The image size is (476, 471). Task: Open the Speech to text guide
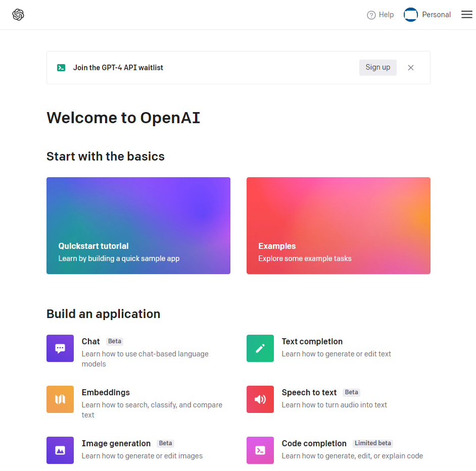point(309,392)
